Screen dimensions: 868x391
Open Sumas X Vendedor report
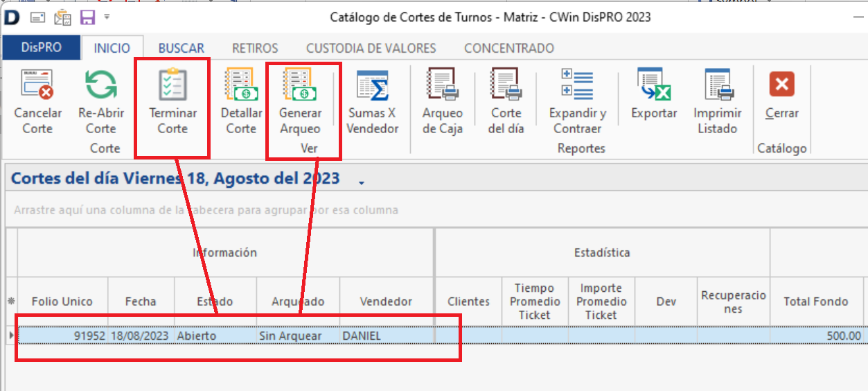(x=373, y=101)
